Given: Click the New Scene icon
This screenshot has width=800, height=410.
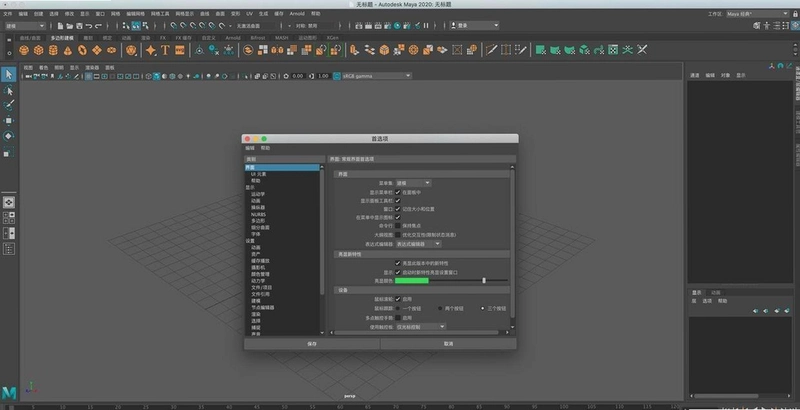Looking at the screenshot, I should 60,25.
